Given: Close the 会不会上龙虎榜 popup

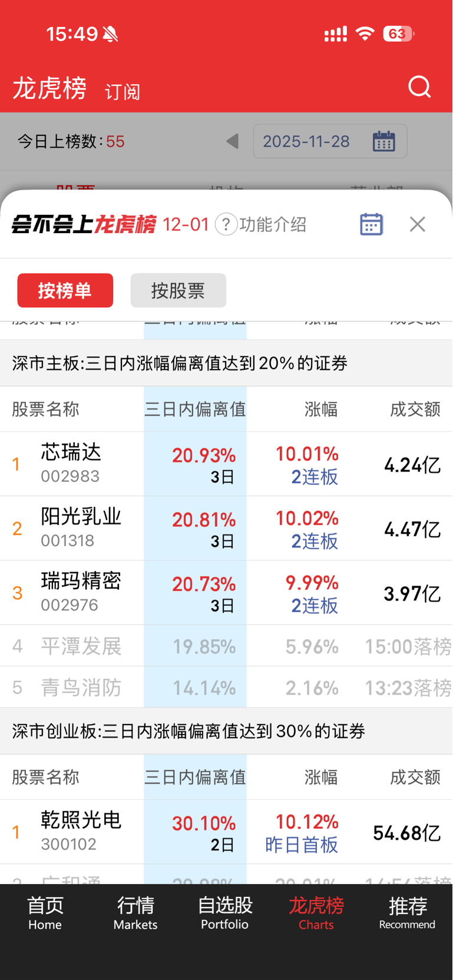Looking at the screenshot, I should [x=417, y=224].
